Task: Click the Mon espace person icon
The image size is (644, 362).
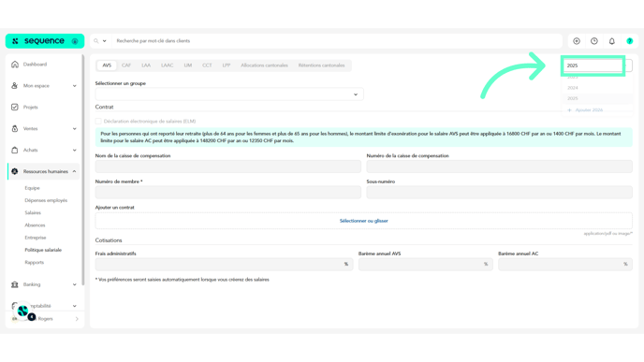Action: 15,86
